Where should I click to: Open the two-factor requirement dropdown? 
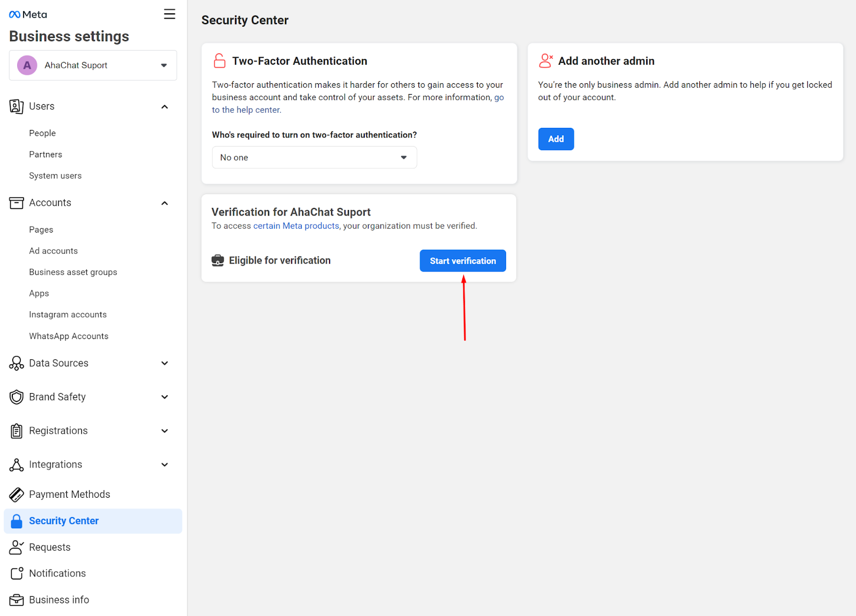point(315,157)
